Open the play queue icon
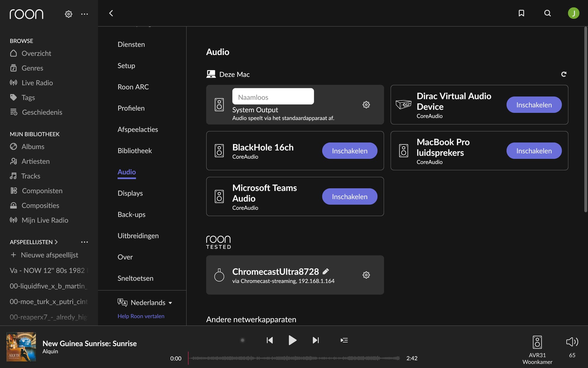 [344, 340]
